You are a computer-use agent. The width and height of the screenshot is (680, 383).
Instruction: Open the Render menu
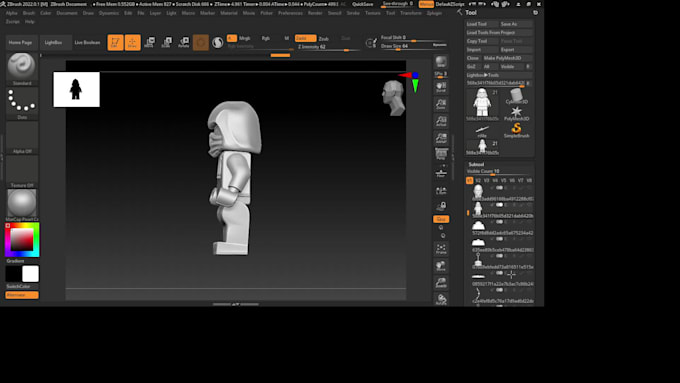315,13
